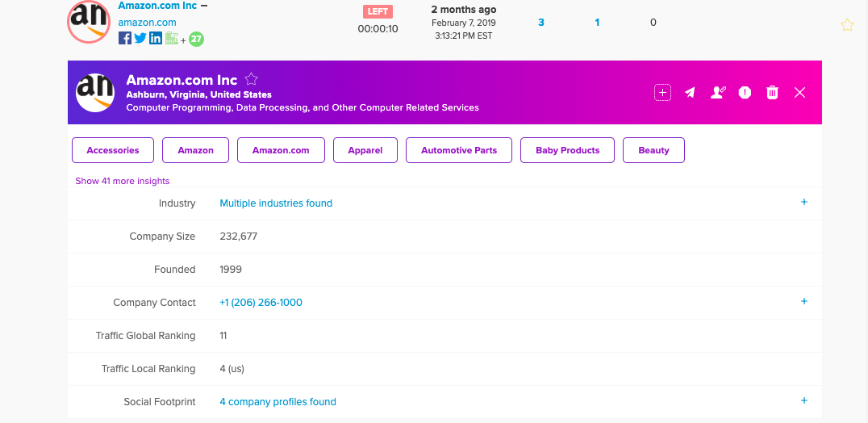Select the Beauty insight tag
The image size is (868, 423).
point(653,150)
